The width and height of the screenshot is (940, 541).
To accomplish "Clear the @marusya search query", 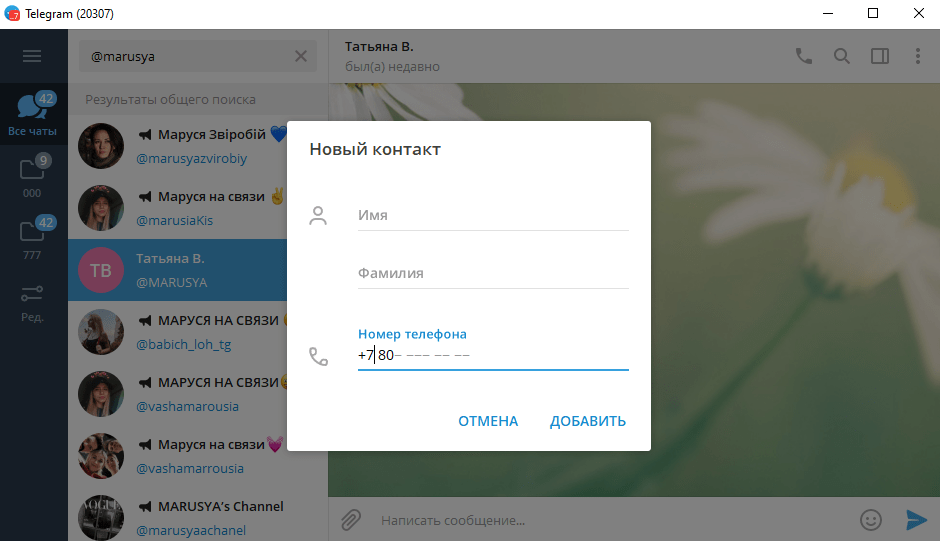I will point(301,56).
